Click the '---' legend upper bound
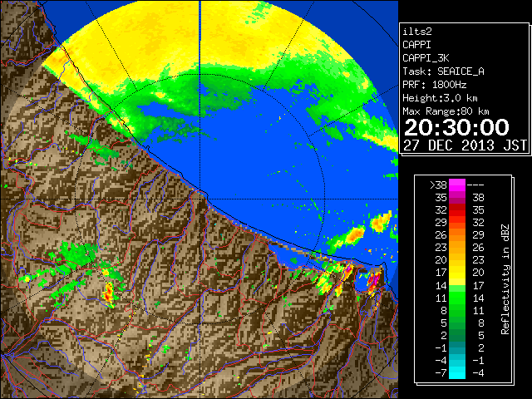This screenshot has width=532, height=399. (x=475, y=185)
